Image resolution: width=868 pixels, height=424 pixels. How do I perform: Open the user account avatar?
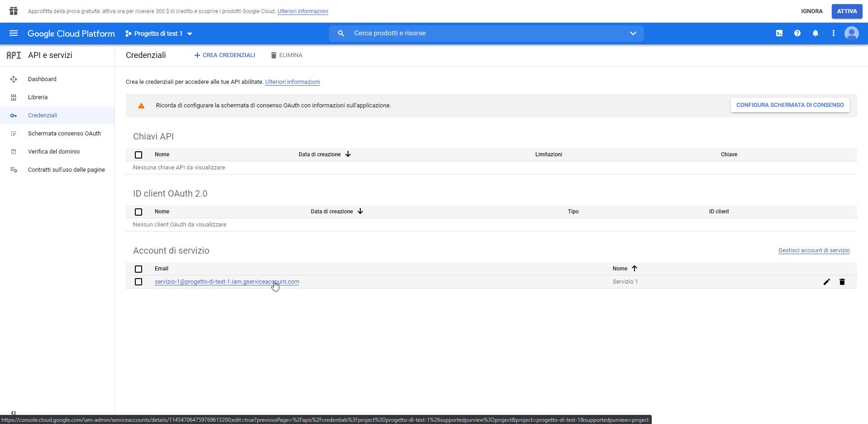pos(852,34)
